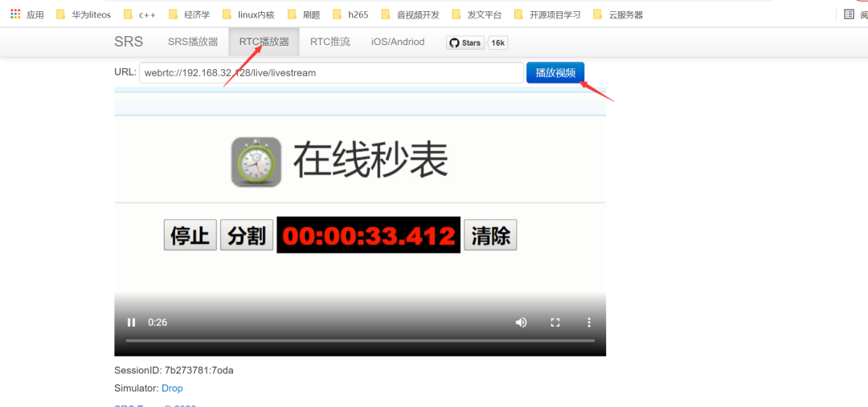Mute the video with the speaker icon
Viewport: 868px width, 407px height.
point(521,323)
